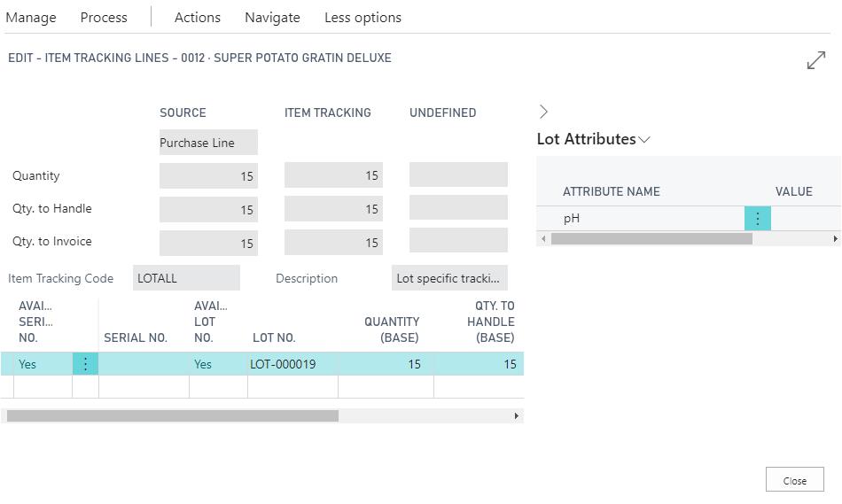Select the LOT-000019 lot number cell

pos(292,364)
